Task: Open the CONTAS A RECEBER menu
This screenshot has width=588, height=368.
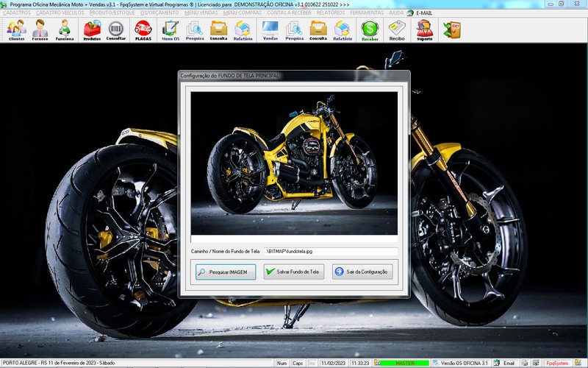Action: coord(289,13)
